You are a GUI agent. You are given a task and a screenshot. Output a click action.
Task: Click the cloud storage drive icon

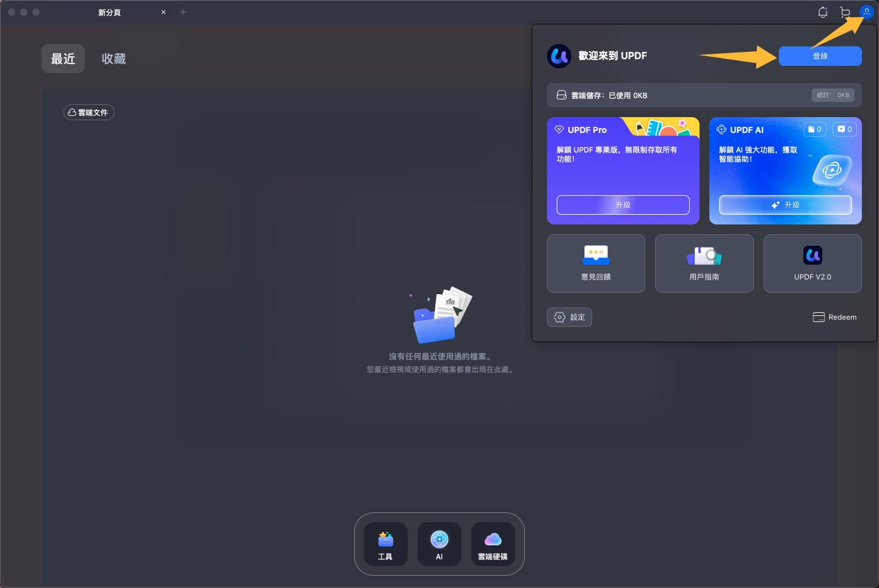pyautogui.click(x=562, y=95)
